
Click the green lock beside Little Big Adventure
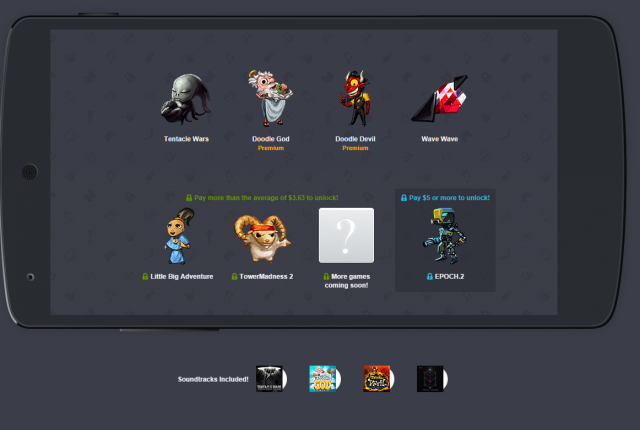[x=145, y=276]
